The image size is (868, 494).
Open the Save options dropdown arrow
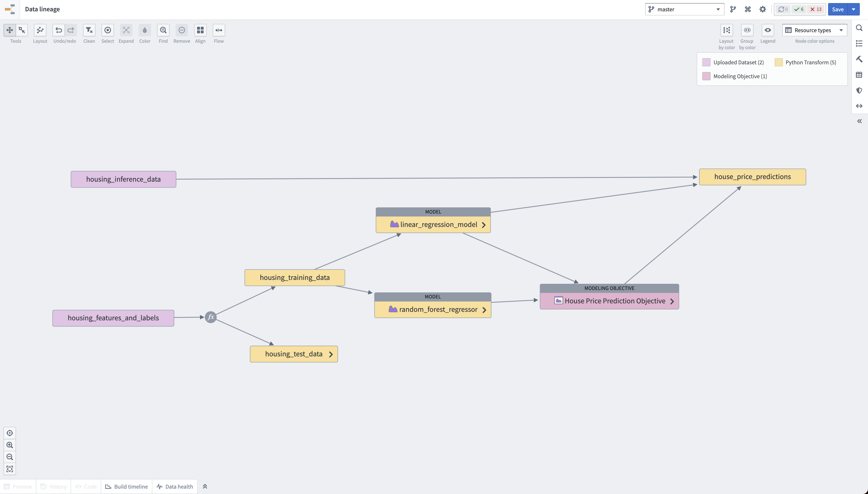click(853, 9)
